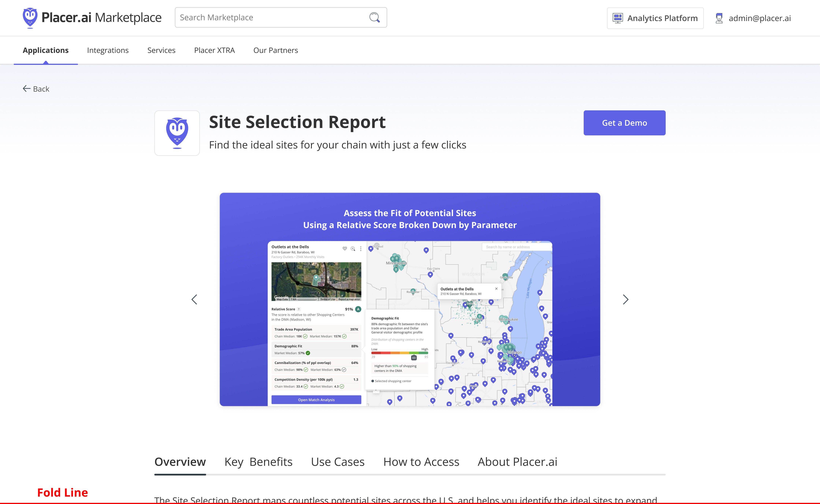Click the Analytics Platform monitor icon
Viewport: 820px width, 504px height.
(618, 18)
